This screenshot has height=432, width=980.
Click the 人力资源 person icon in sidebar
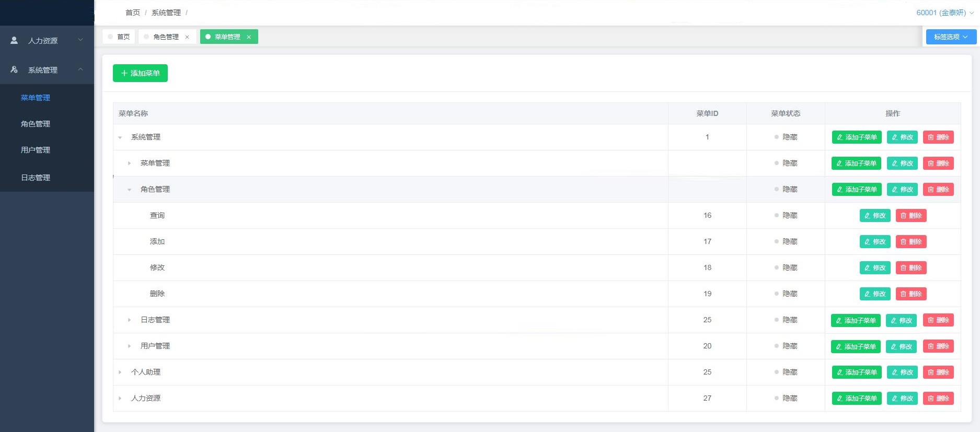pyautogui.click(x=14, y=40)
